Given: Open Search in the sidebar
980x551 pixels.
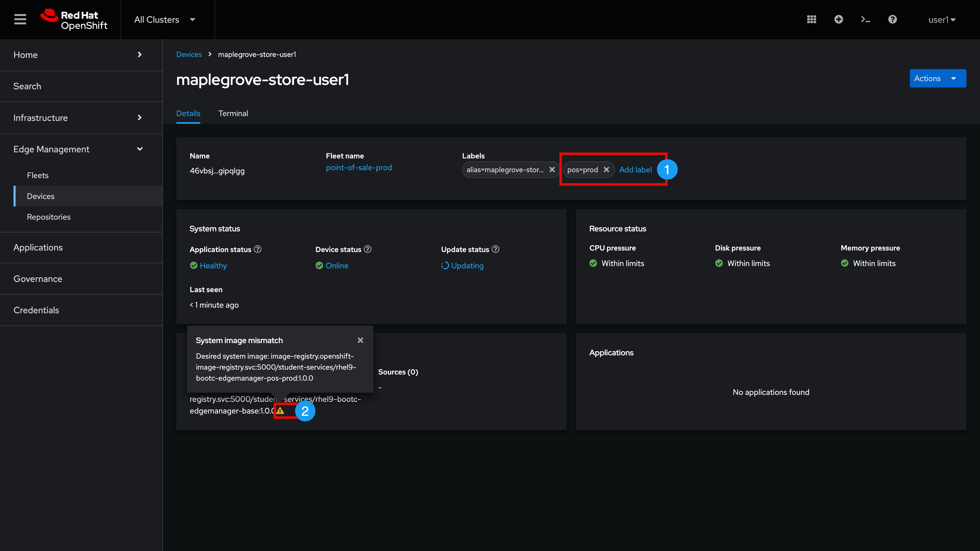Looking at the screenshot, I should [81, 86].
